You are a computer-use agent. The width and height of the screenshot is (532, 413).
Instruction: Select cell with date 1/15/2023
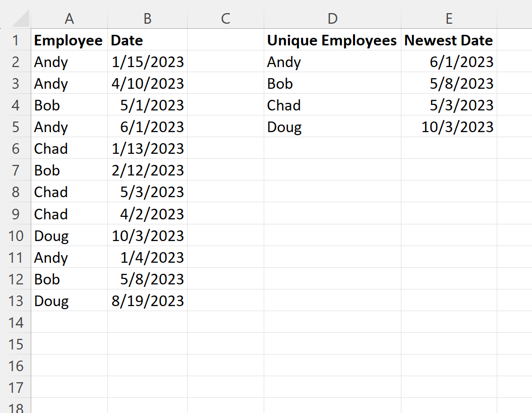(147, 62)
